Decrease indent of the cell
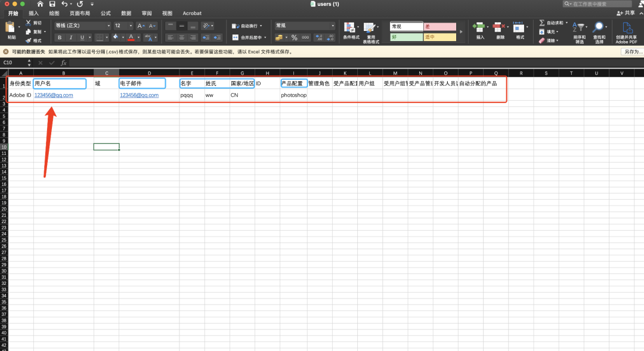Viewport: 644px width, 351px height. tap(206, 38)
